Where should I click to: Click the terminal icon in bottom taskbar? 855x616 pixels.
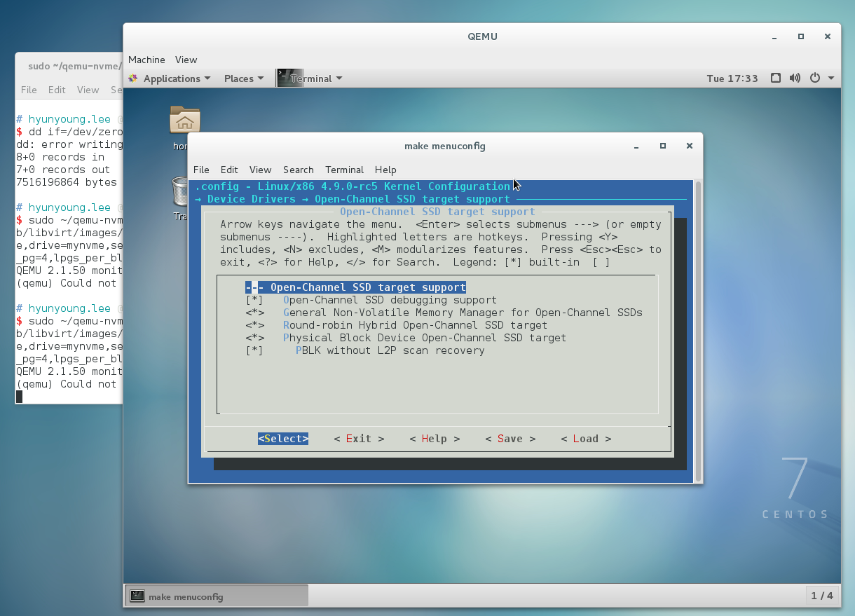pyautogui.click(x=137, y=596)
